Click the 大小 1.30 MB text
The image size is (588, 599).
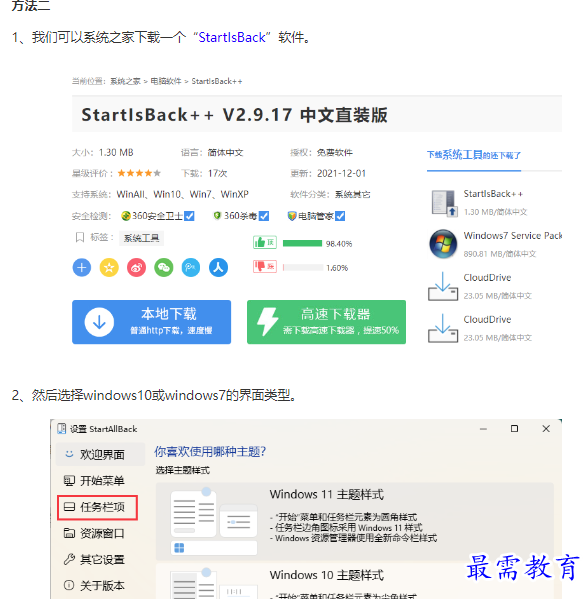103,152
